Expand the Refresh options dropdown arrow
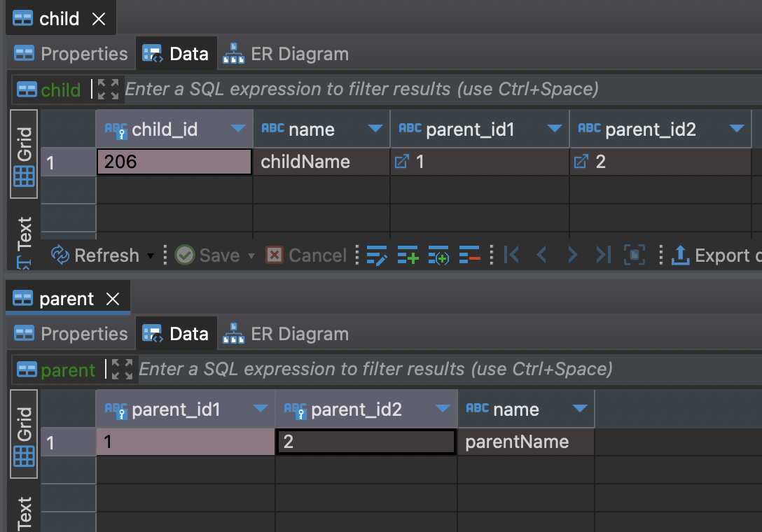This screenshot has height=532, width=762. (150, 255)
